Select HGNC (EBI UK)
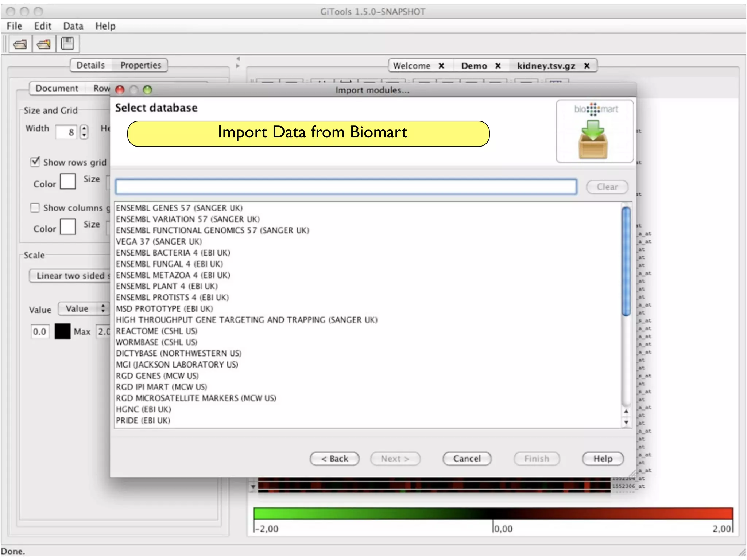Viewport: 747px width, 560px height. coord(367,409)
